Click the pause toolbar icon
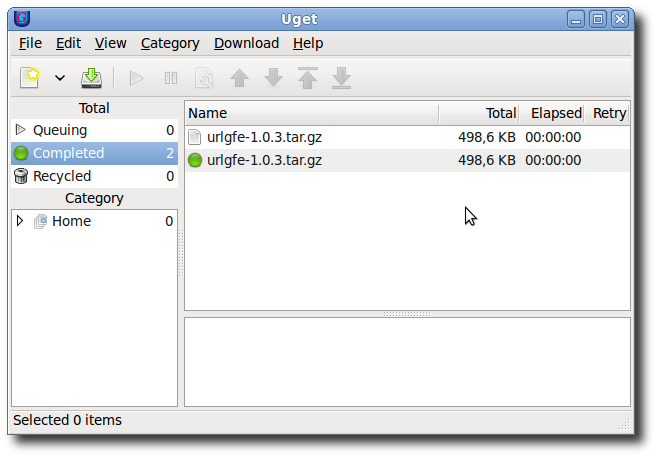The height and width of the screenshot is (458, 658). tap(171, 78)
